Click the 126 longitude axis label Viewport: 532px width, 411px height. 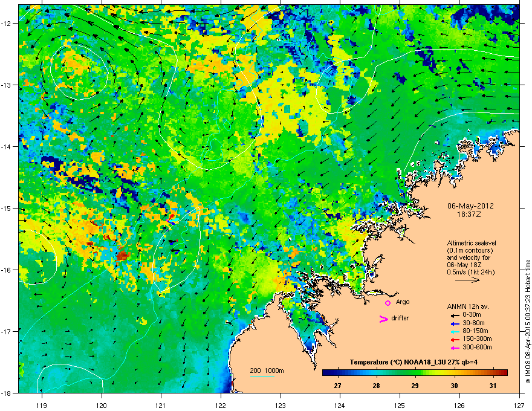point(459,405)
